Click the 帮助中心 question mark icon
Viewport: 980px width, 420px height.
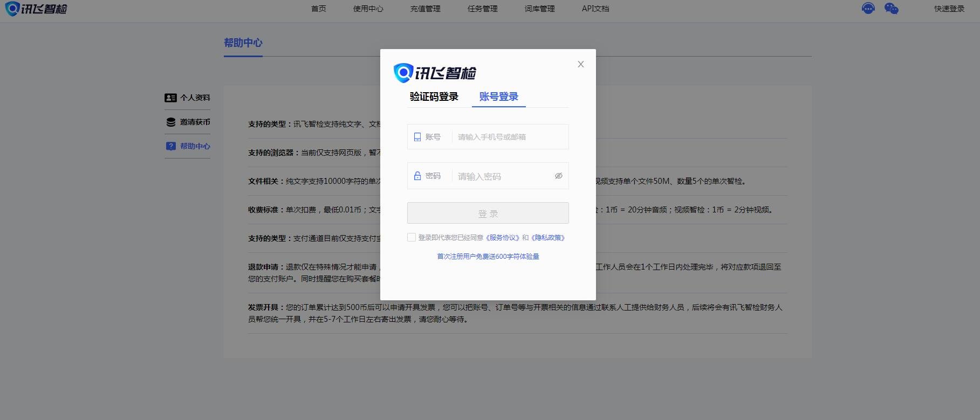170,146
